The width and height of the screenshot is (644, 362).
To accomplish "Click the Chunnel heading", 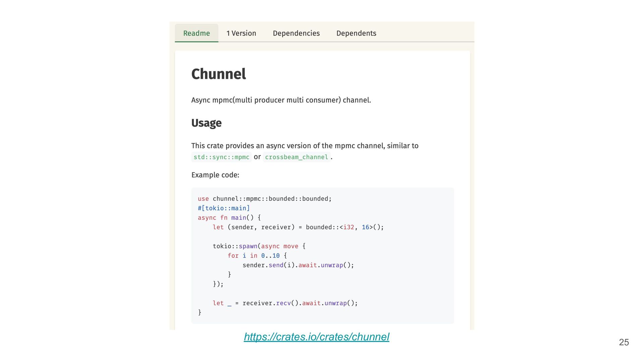I will pyautogui.click(x=218, y=74).
